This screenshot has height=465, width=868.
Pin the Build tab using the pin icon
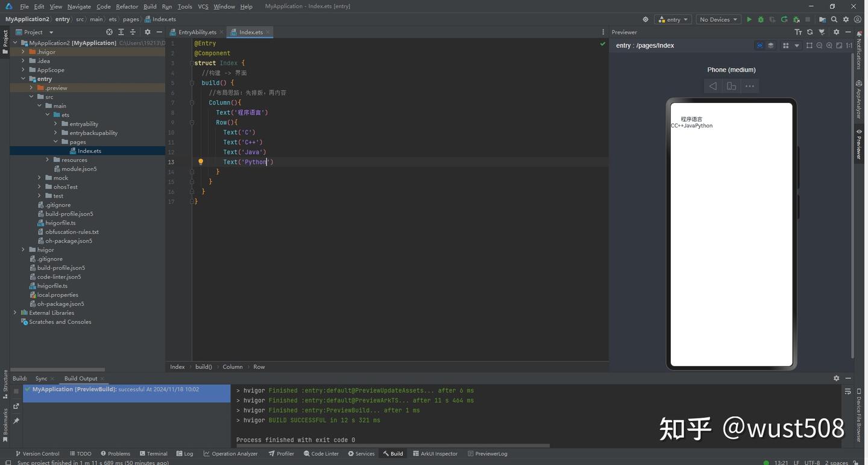16,420
